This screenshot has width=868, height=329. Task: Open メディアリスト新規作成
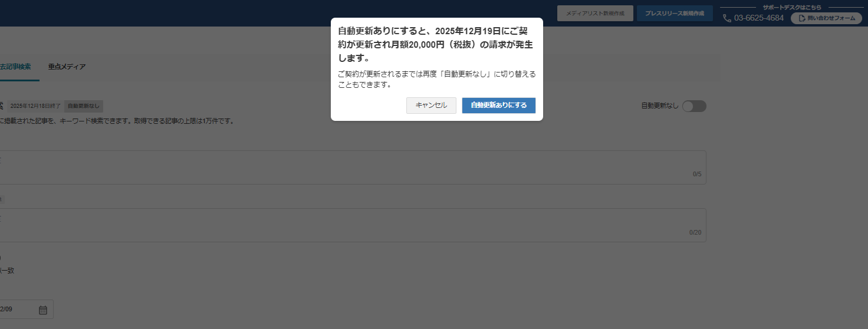(595, 13)
